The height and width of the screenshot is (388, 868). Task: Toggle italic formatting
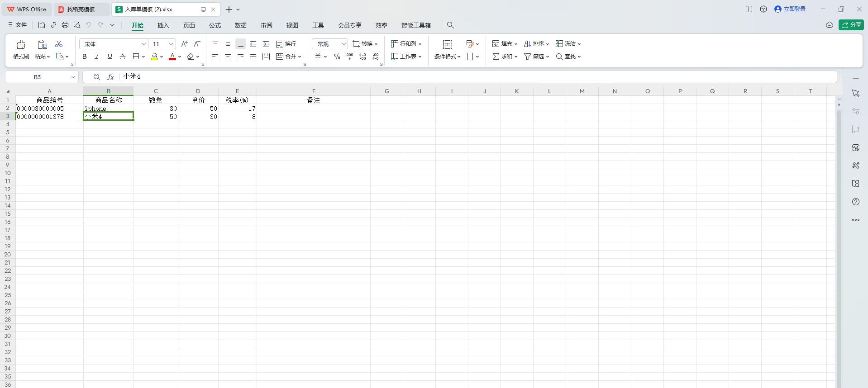tap(97, 57)
